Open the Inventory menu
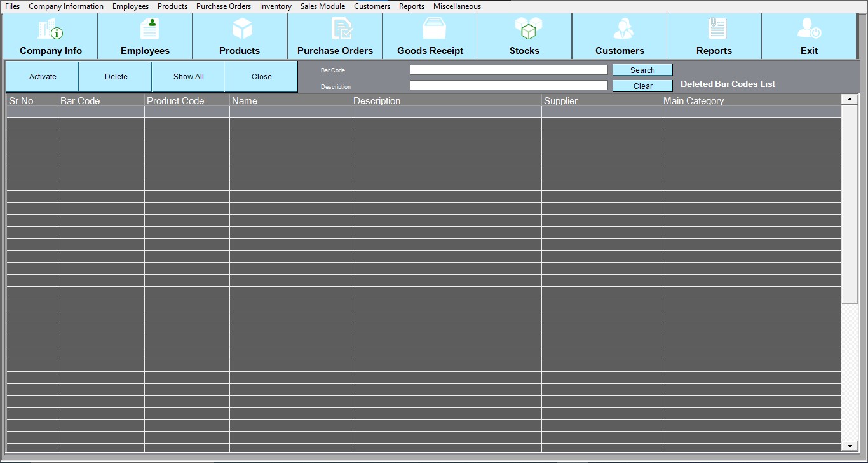Screen dimensions: 868x463 (275, 6)
